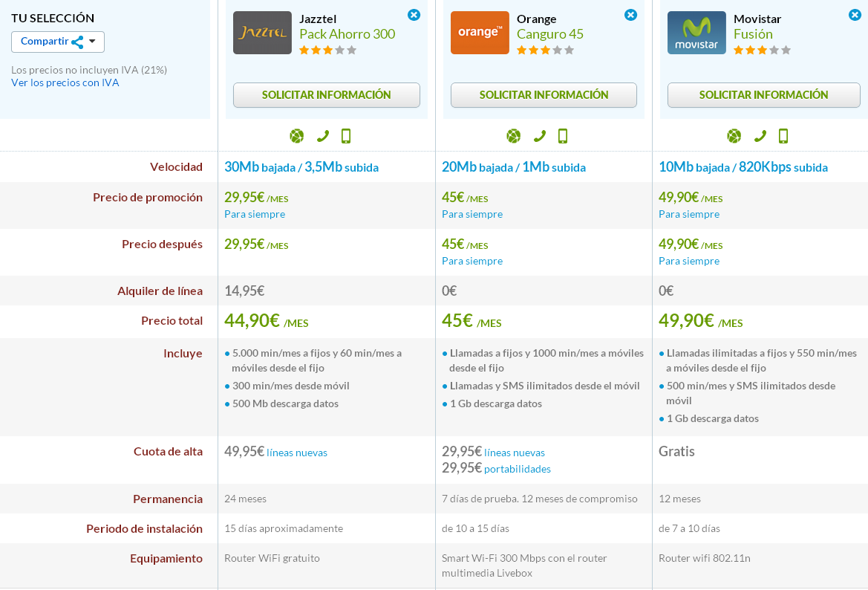Click the internet globe icon under Movistar
Image resolution: width=868 pixels, height=590 pixels.
(734, 136)
